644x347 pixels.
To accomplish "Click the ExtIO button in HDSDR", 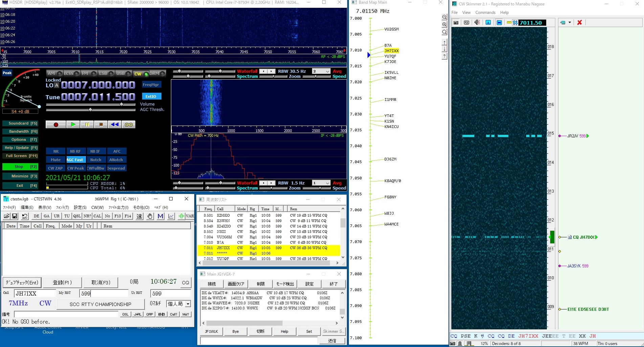I will pyautogui.click(x=151, y=96).
